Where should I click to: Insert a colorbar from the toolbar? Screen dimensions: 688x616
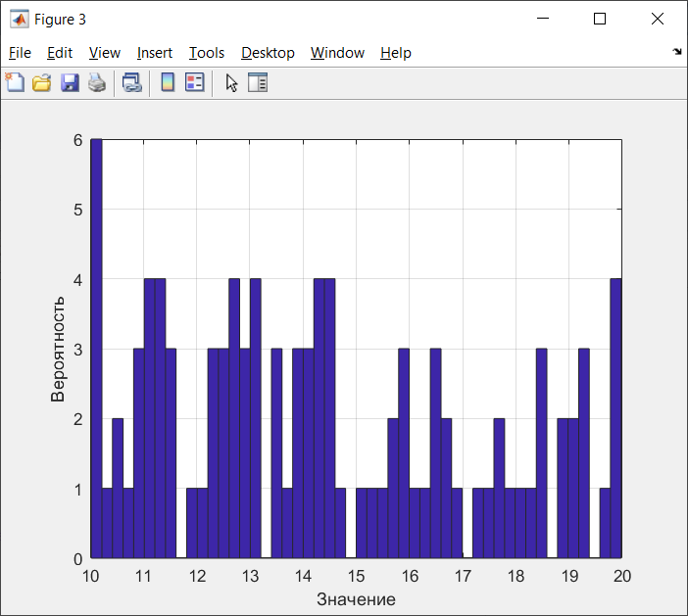(168, 82)
